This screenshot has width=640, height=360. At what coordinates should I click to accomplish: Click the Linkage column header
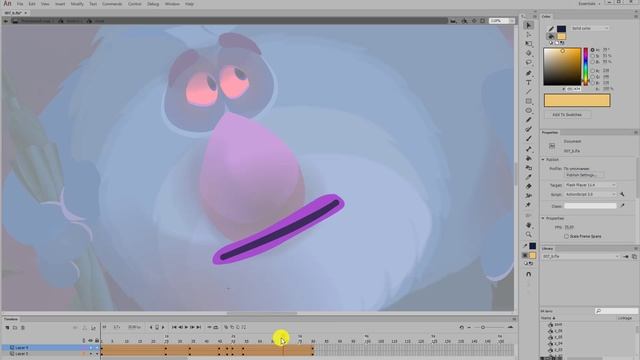pyautogui.click(x=624, y=318)
